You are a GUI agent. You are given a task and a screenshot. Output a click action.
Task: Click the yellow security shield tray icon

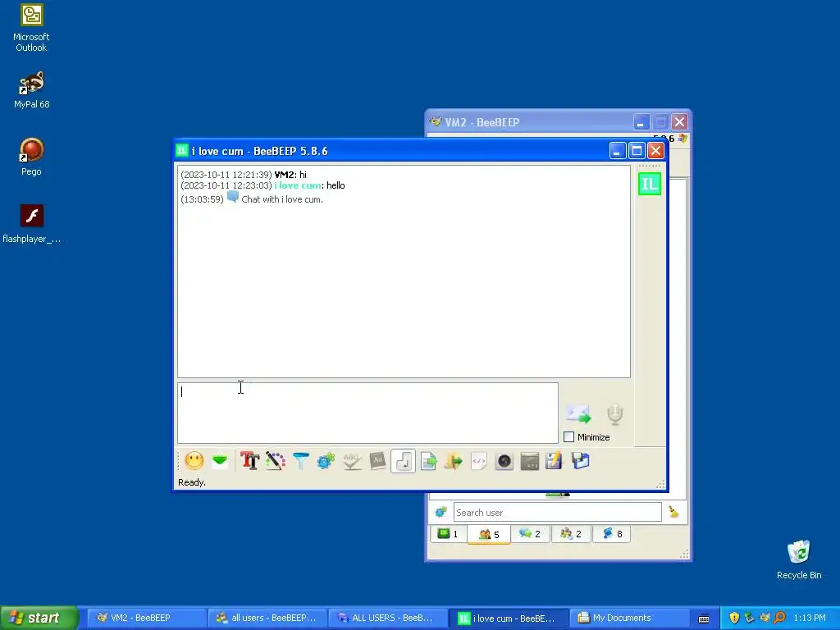(x=734, y=618)
